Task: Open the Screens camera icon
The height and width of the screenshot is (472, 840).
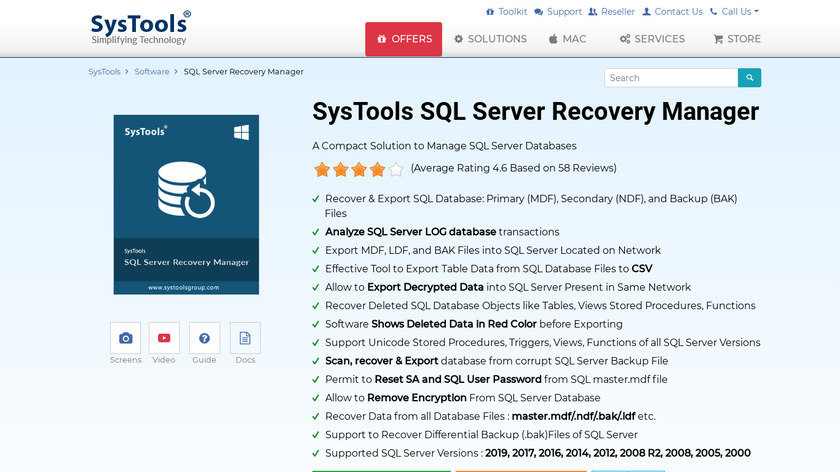Action: [x=125, y=338]
